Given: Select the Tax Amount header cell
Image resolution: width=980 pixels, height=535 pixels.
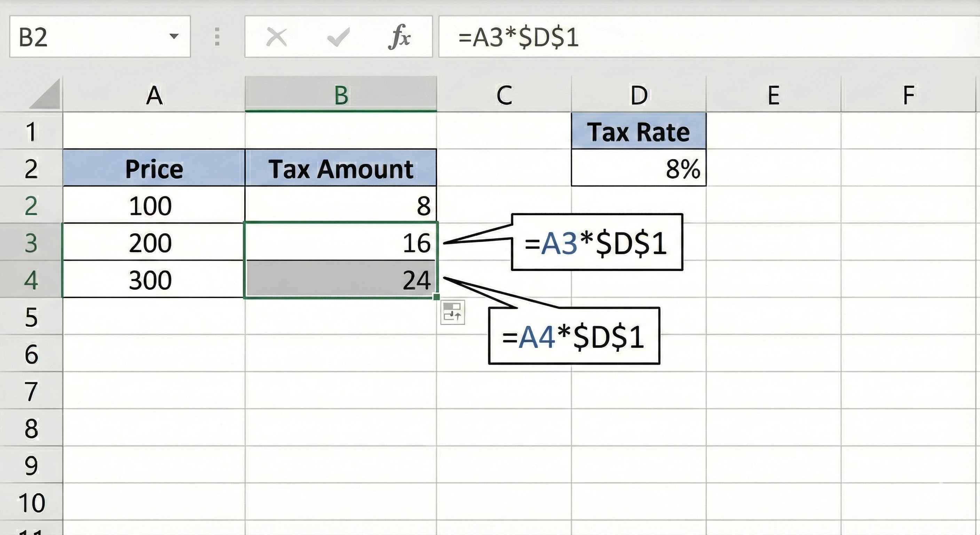Looking at the screenshot, I should (x=340, y=169).
